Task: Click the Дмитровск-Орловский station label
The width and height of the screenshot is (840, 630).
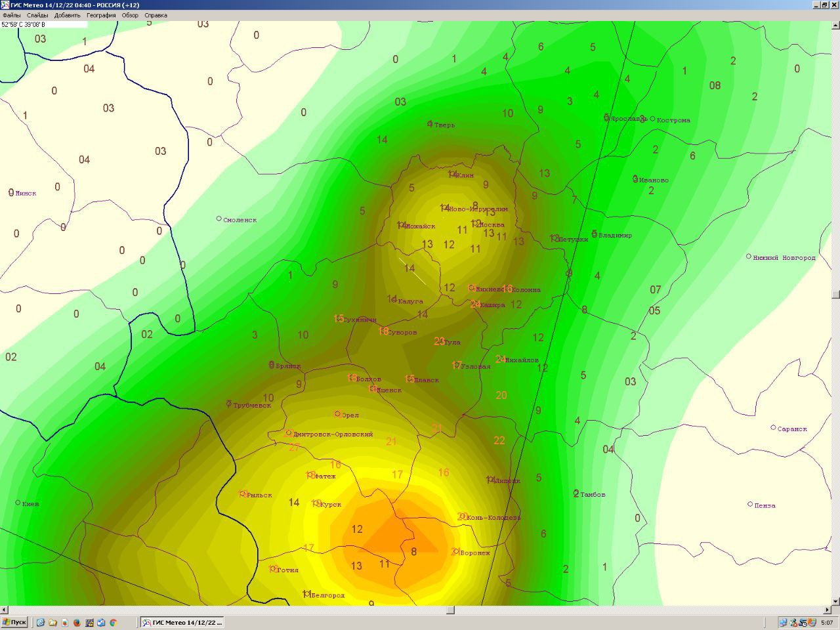Action: click(x=333, y=434)
